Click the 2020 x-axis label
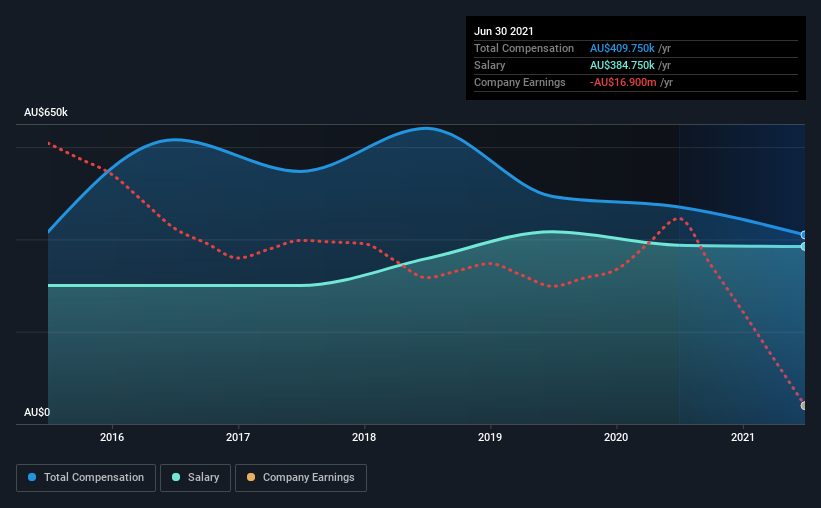 [616, 437]
